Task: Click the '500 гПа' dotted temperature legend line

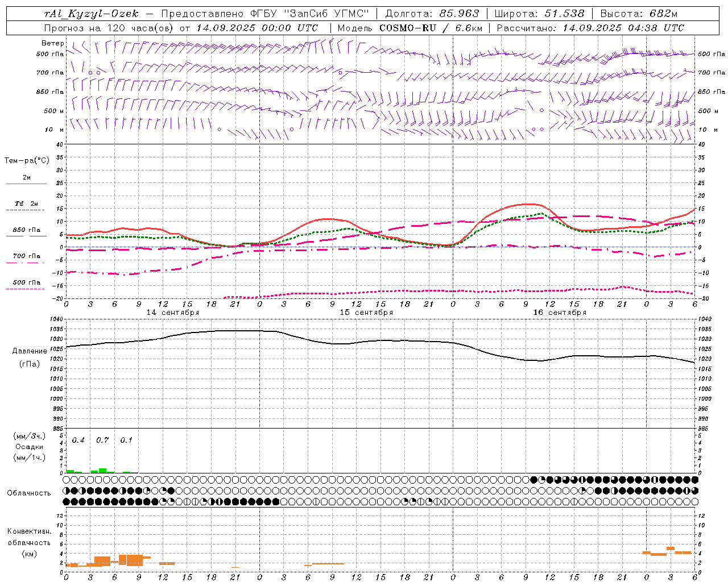Action: click(x=26, y=289)
